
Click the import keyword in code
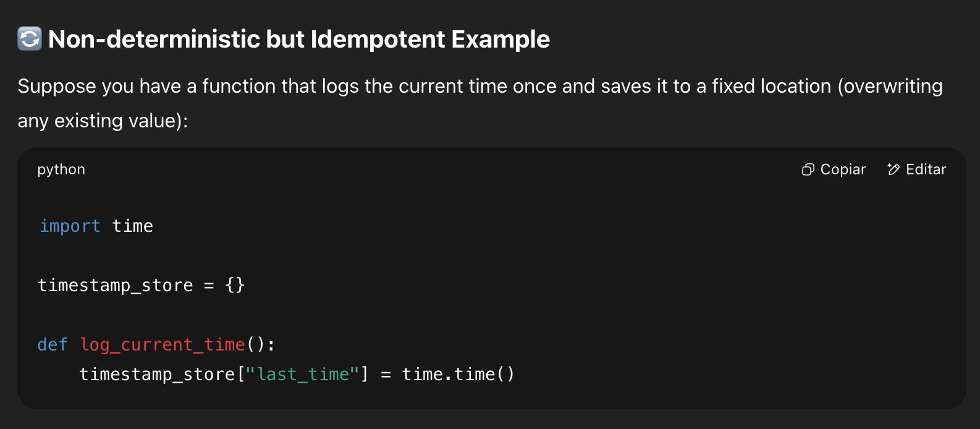70,226
